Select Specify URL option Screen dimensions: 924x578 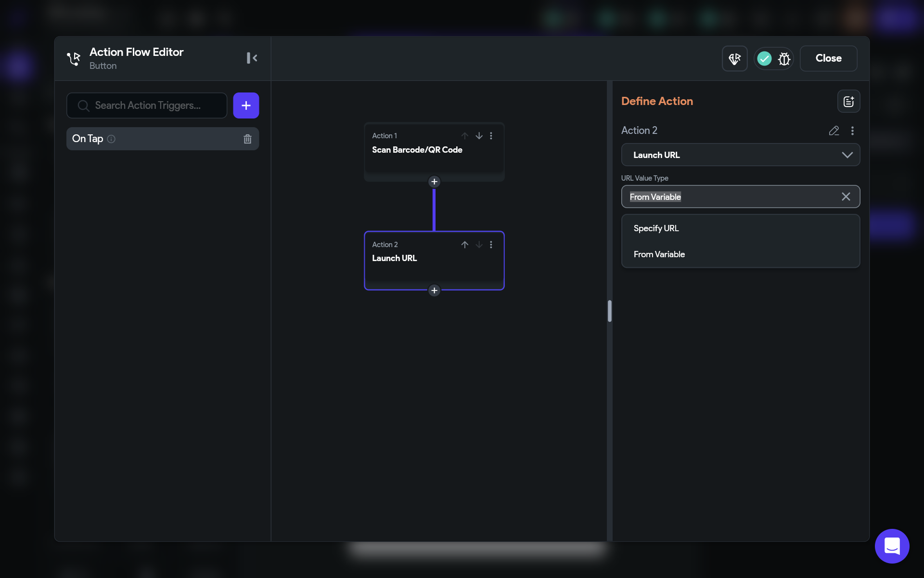[656, 228]
